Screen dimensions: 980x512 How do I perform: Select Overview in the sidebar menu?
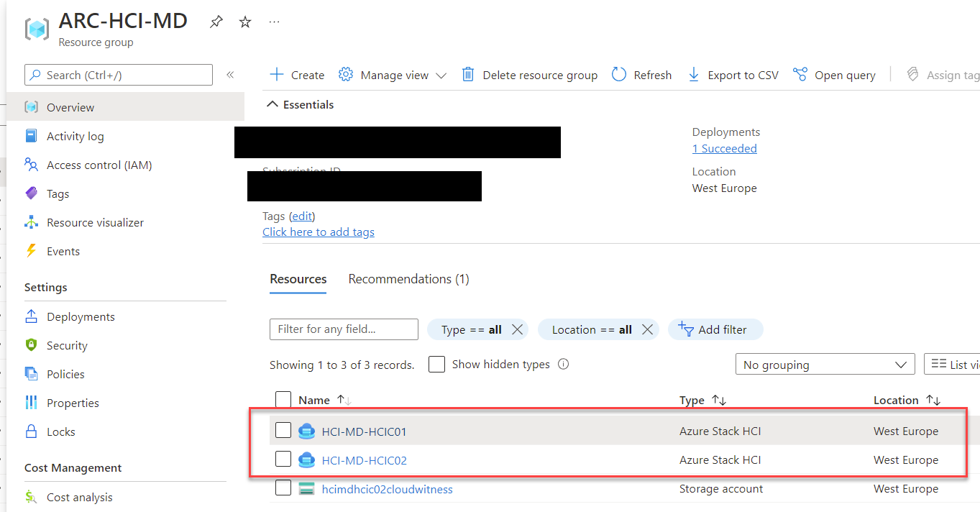[125, 107]
